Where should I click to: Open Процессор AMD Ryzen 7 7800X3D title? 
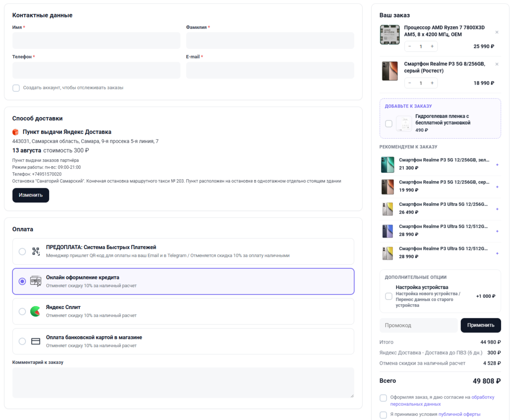(x=444, y=31)
